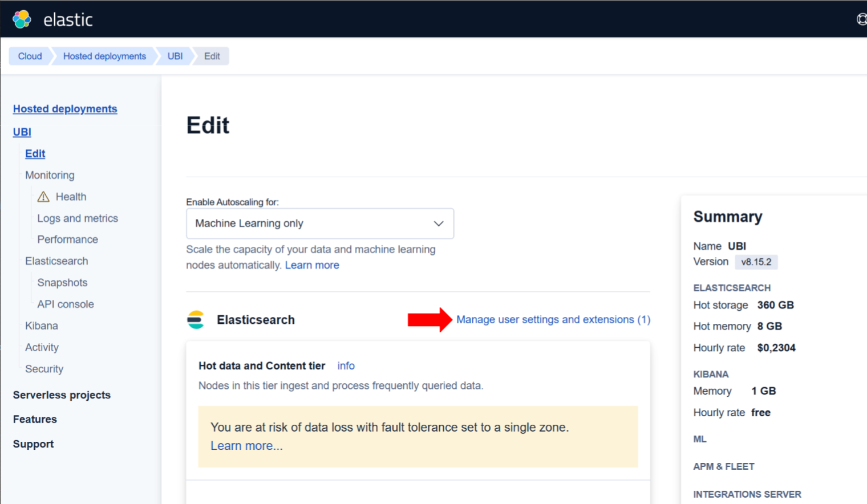The height and width of the screenshot is (504, 867).
Task: Open Logs and metrics
Action: pos(78,218)
